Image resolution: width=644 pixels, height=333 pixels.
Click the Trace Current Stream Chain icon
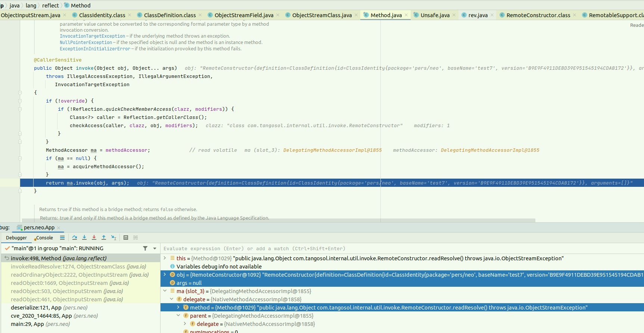(x=136, y=238)
